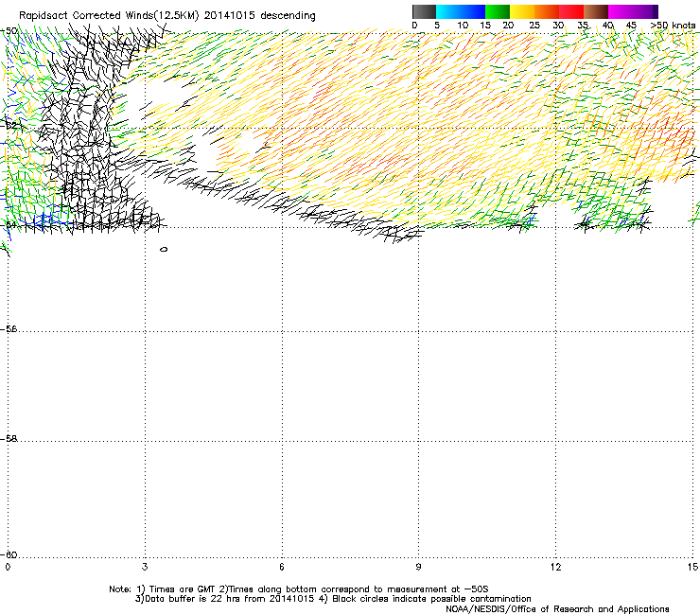Click the '-50' latitude label
The height and width of the screenshot is (615, 700).
click(x=9, y=31)
